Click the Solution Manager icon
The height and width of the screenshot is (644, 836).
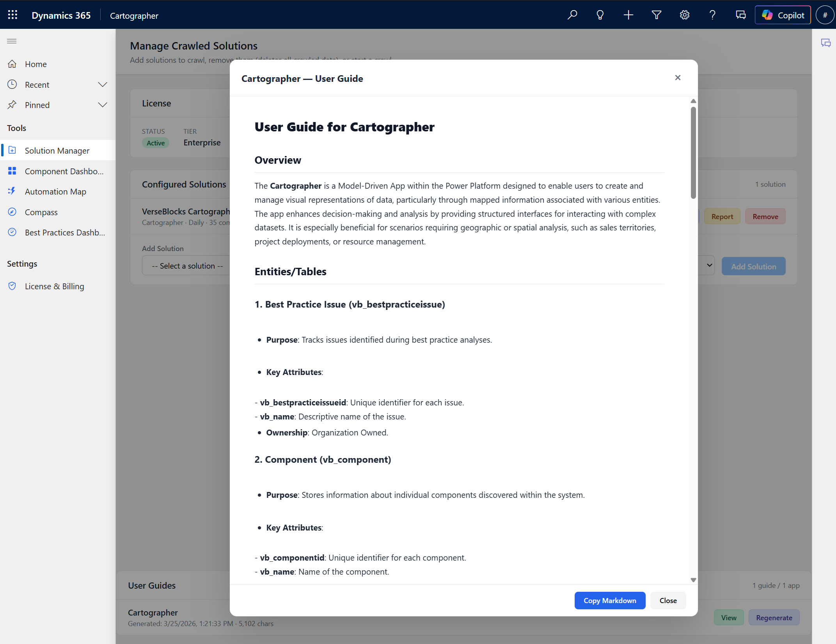pyautogui.click(x=12, y=150)
